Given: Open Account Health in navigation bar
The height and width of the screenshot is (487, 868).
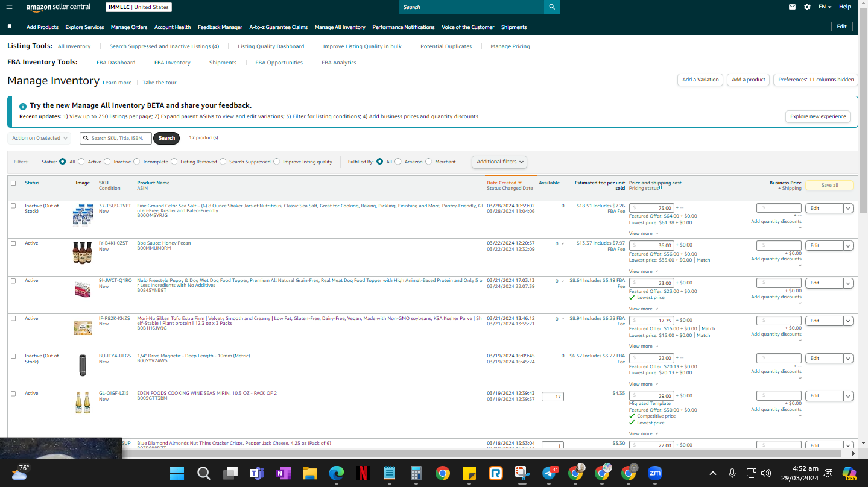Looking at the screenshot, I should (173, 27).
